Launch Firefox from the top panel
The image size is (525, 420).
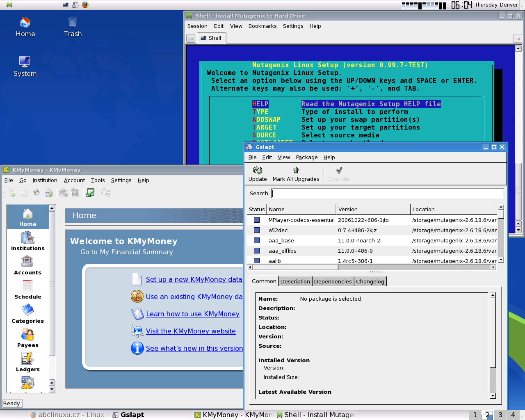click(x=85, y=5)
